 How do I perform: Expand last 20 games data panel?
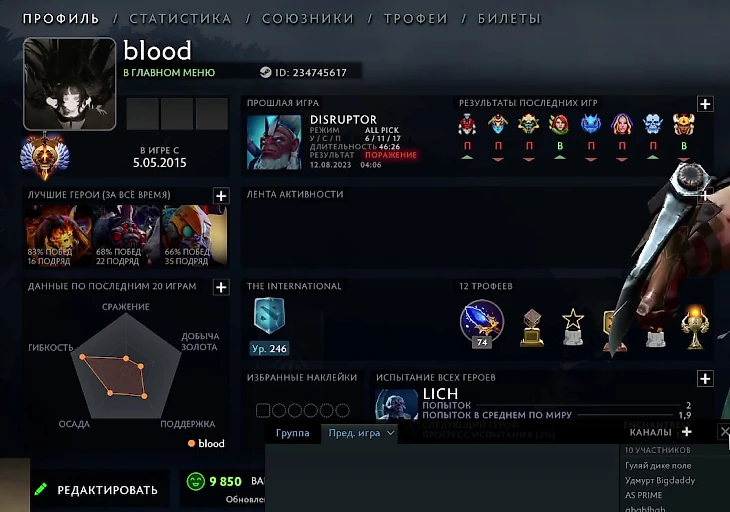[221, 287]
